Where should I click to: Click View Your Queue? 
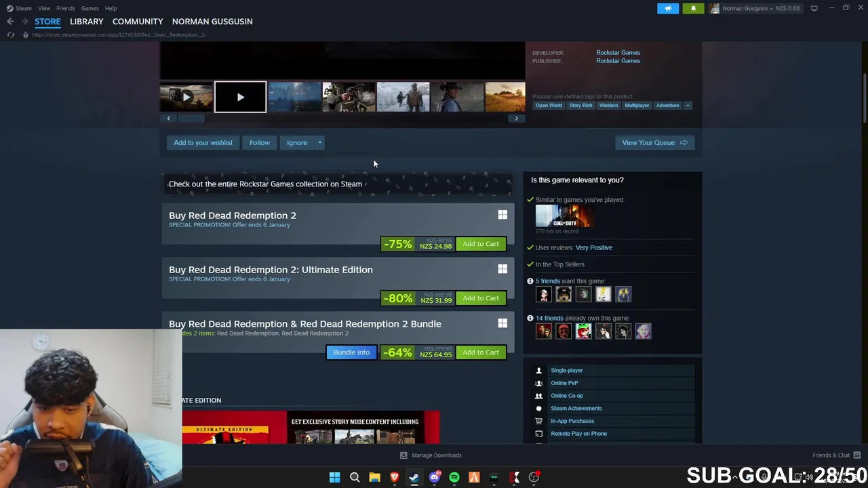(654, 142)
